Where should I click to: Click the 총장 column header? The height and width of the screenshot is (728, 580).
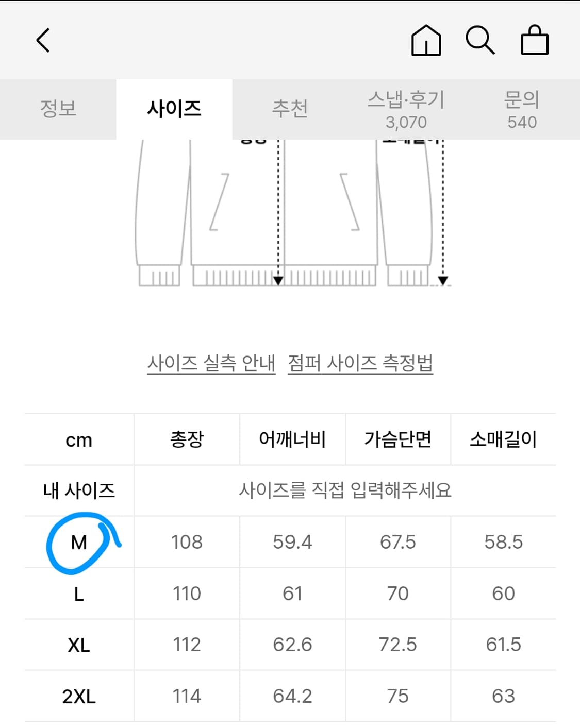tap(187, 438)
